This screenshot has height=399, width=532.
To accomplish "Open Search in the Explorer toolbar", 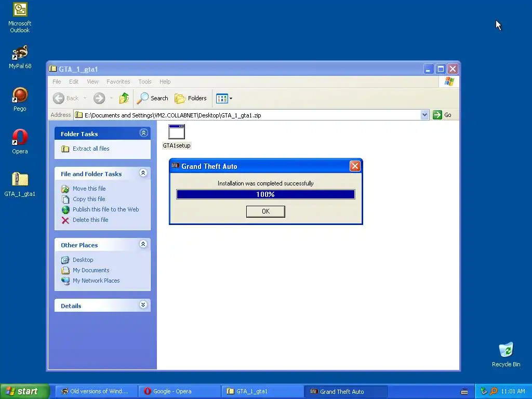I will (152, 98).
